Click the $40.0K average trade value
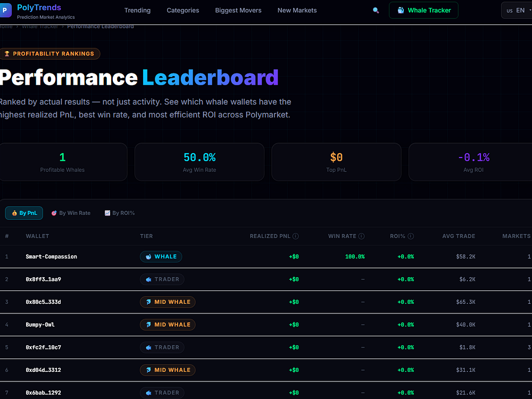532x399 pixels. 465,325
